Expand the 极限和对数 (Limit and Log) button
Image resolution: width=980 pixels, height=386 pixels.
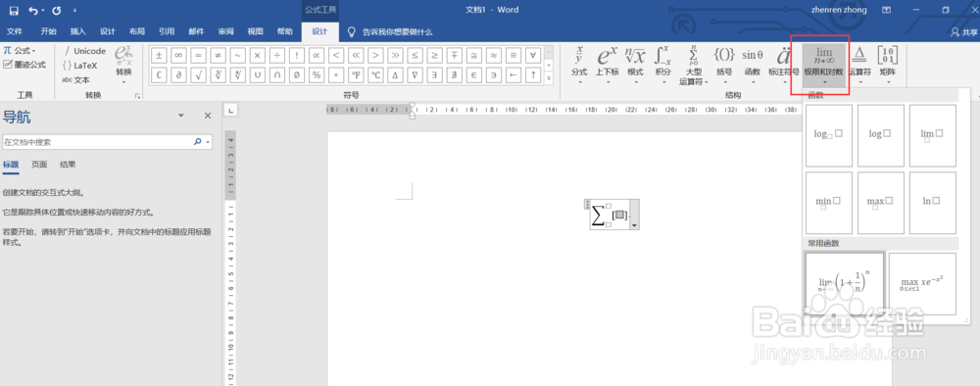824,65
